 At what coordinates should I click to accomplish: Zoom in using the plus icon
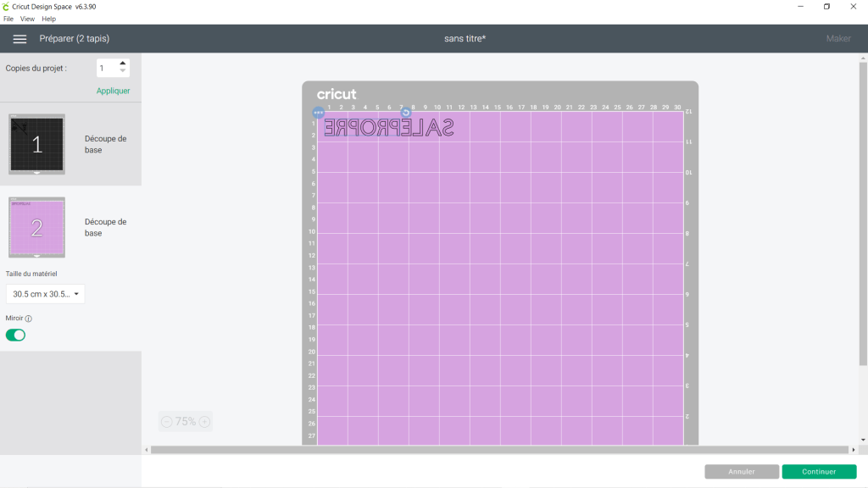204,422
